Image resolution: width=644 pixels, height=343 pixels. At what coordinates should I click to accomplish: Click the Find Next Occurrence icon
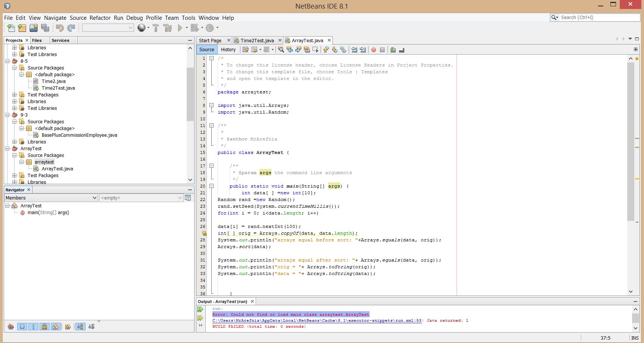point(298,50)
